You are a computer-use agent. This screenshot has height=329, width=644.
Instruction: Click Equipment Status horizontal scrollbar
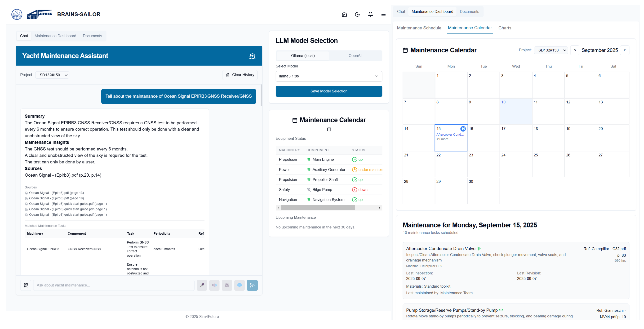pos(318,208)
